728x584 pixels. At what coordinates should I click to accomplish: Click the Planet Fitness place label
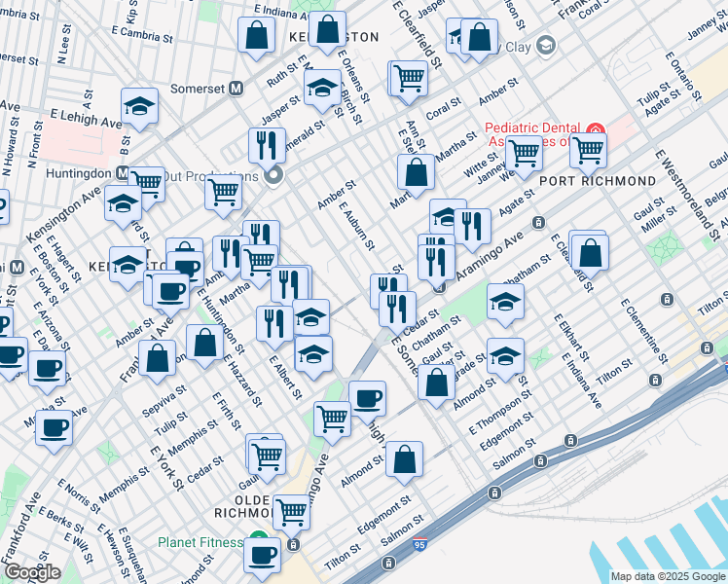200,542
